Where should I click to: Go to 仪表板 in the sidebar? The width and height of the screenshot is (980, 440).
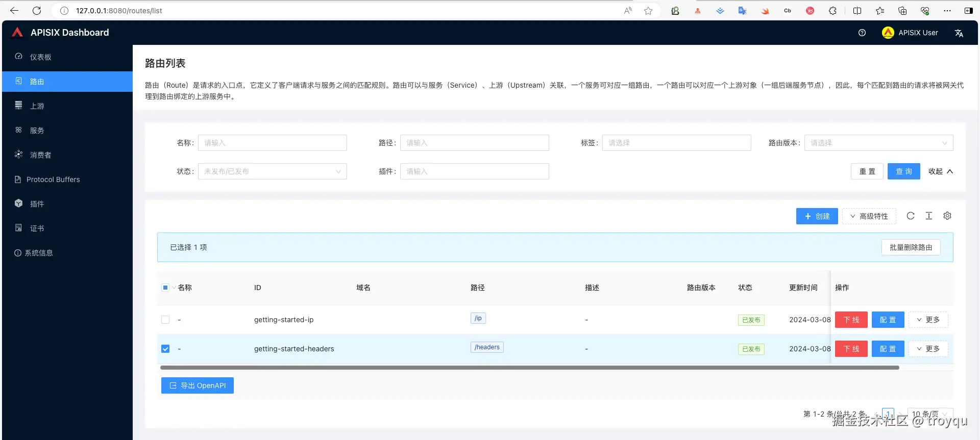pyautogui.click(x=67, y=57)
